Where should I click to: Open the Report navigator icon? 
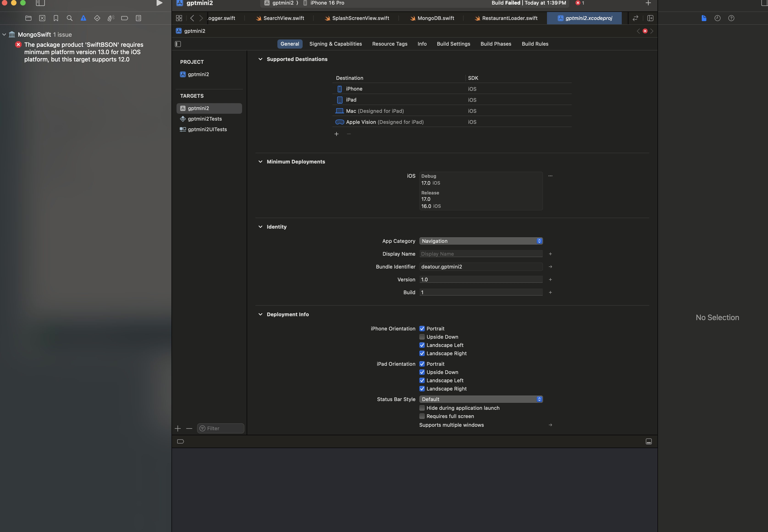(139, 18)
